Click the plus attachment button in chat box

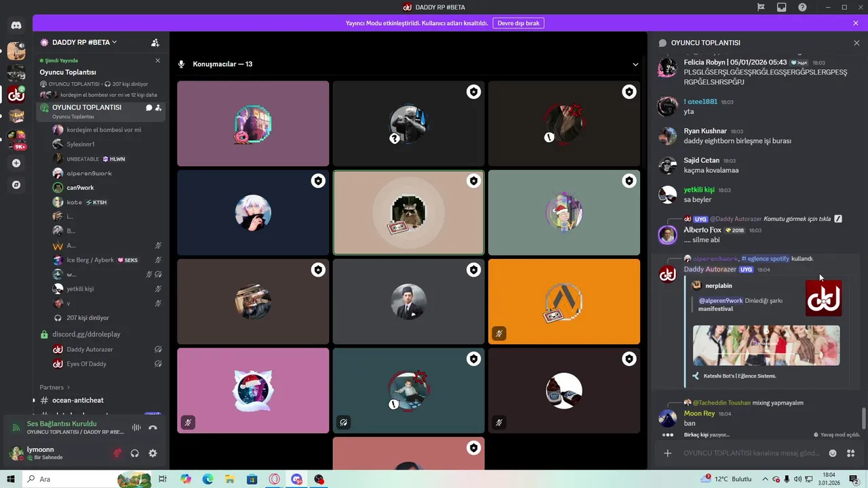tap(667, 453)
